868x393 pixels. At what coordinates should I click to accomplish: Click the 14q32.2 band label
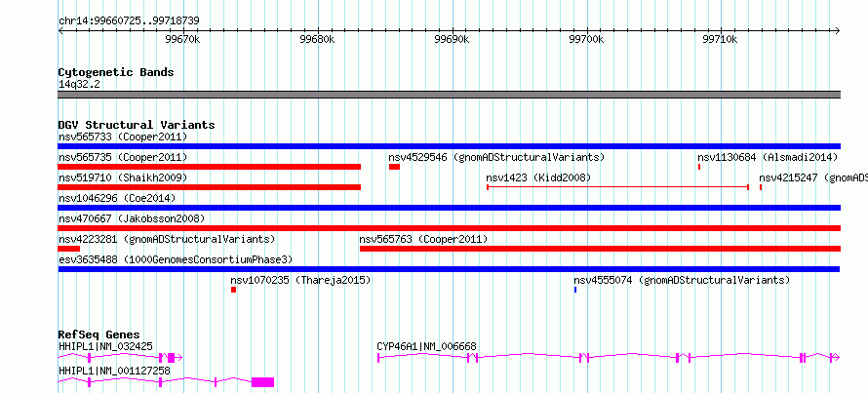tap(79, 84)
